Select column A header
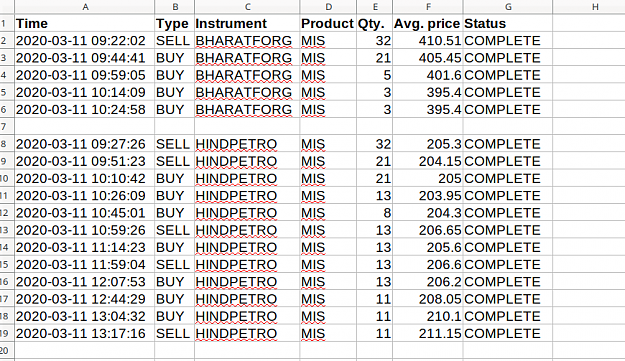 [x=85, y=7]
